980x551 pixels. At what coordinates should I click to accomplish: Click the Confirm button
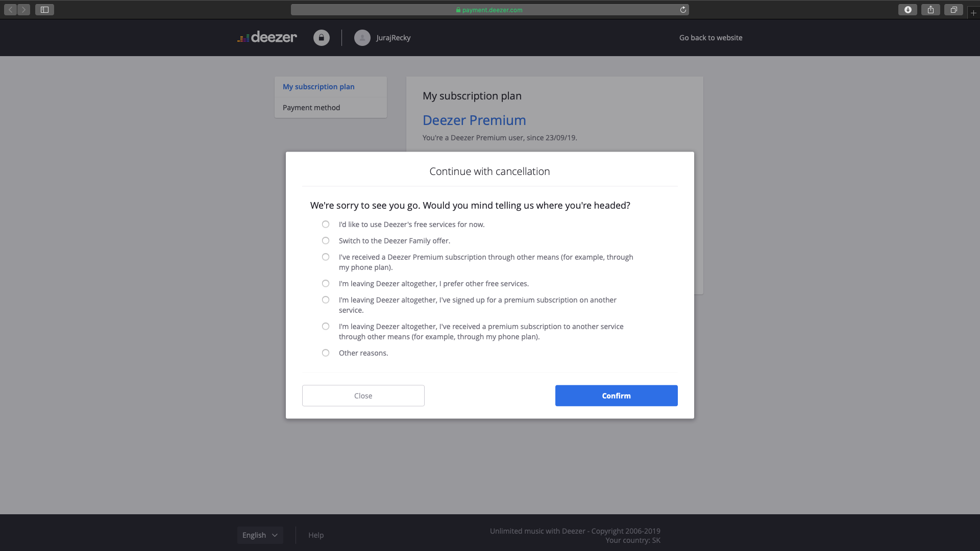click(617, 396)
